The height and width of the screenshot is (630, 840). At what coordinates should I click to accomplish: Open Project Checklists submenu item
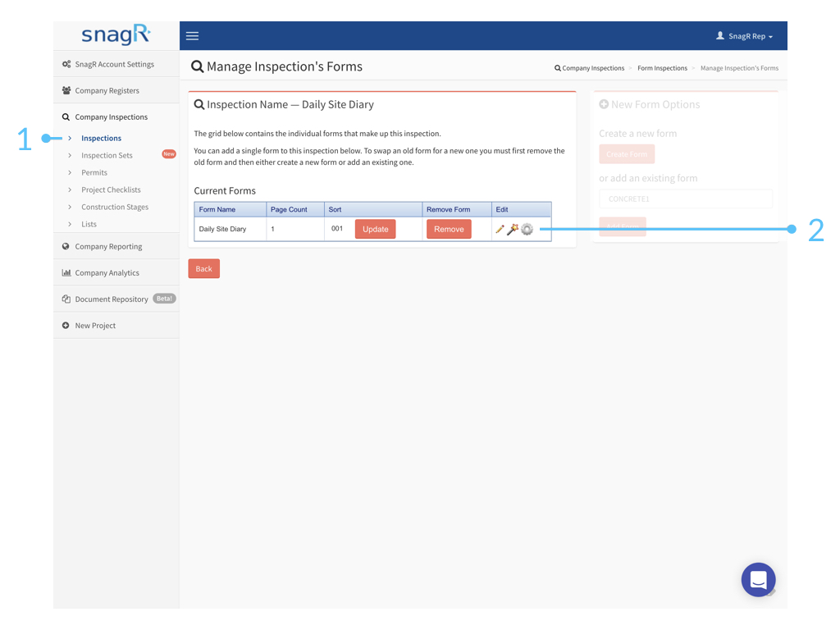tap(111, 189)
